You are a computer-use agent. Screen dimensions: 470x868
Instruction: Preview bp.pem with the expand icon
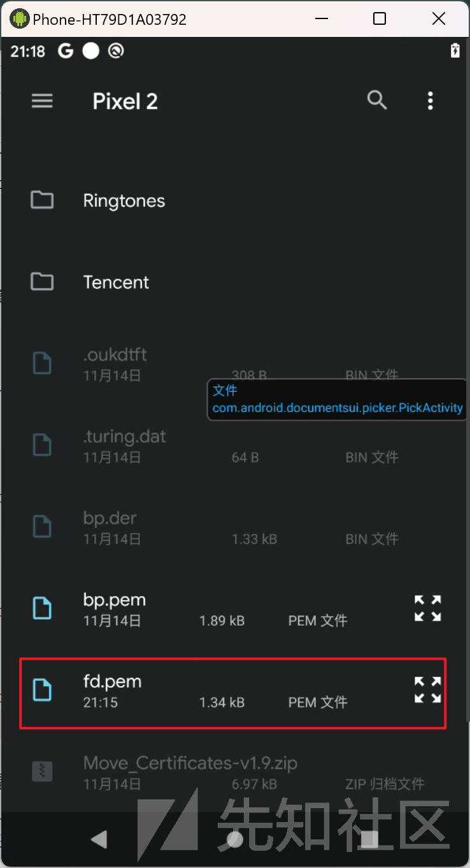428,608
